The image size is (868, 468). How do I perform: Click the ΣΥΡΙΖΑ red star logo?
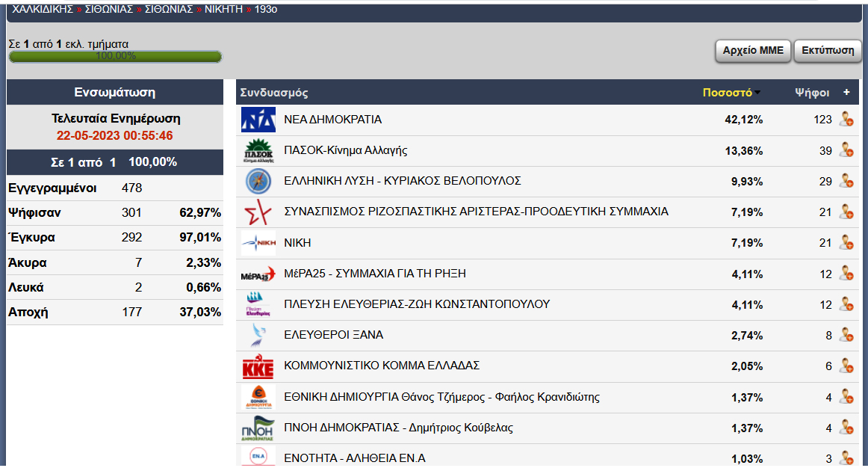click(258, 212)
